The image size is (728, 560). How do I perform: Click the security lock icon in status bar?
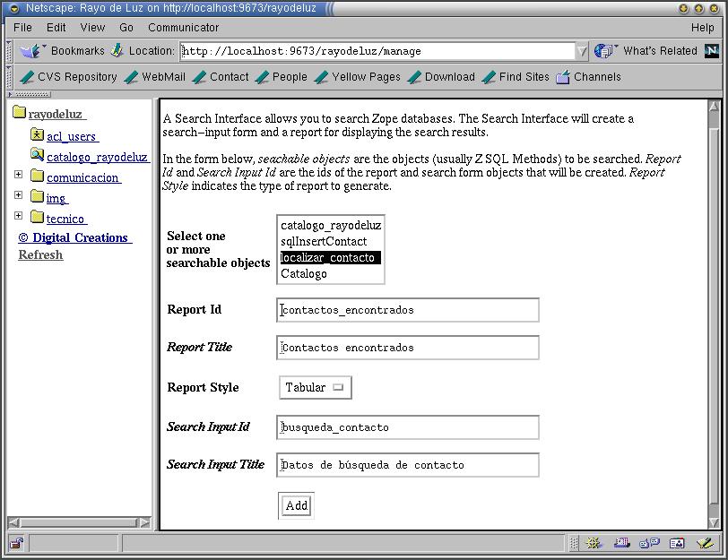tap(17, 543)
